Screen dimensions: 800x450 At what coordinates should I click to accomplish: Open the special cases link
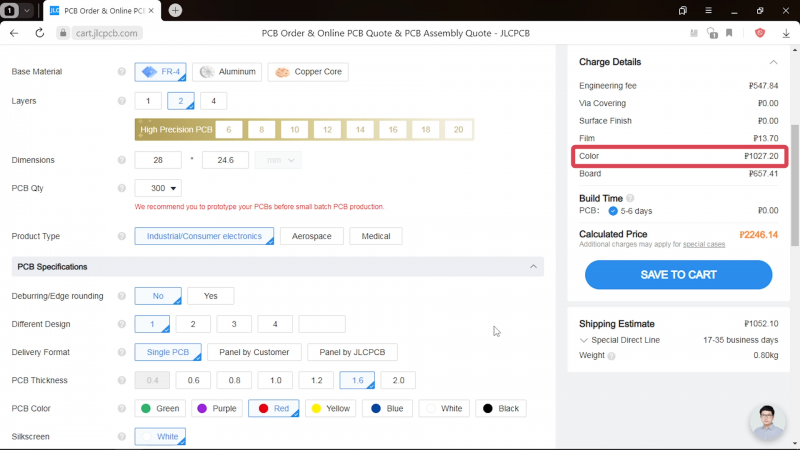click(x=704, y=244)
